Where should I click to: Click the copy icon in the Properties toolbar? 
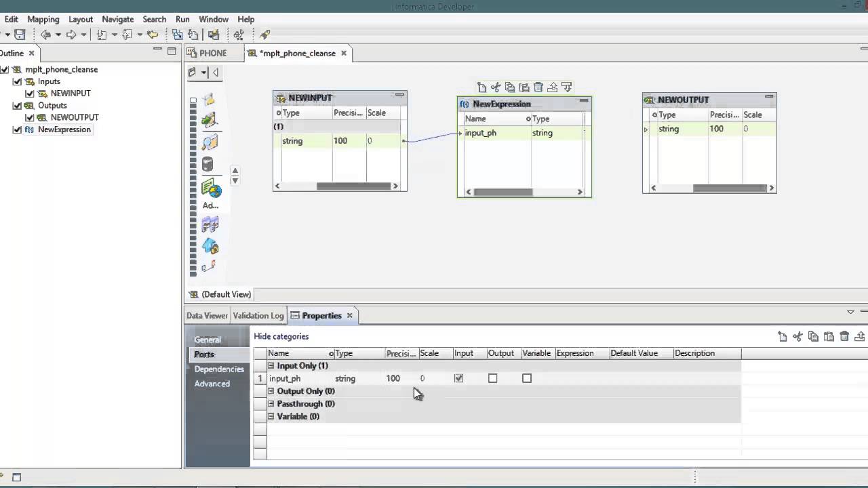point(813,336)
